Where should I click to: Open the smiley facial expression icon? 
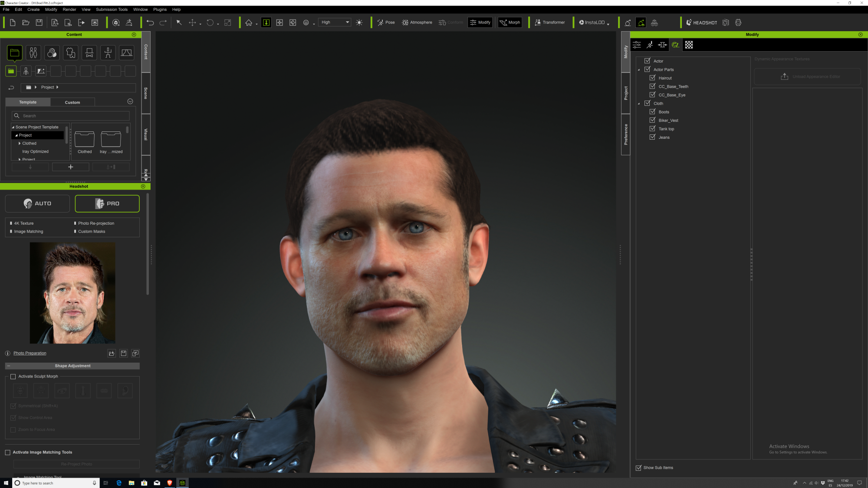306,23
